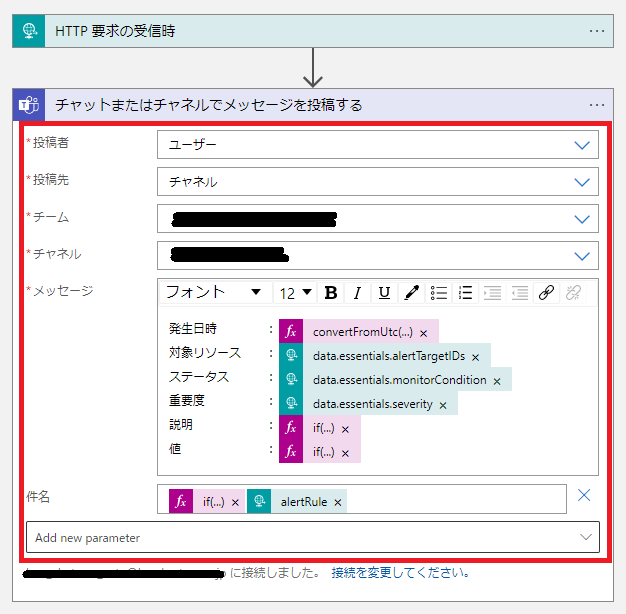Open the Add new parameter dropdown
This screenshot has height=614, width=626.
pyautogui.click(x=313, y=537)
